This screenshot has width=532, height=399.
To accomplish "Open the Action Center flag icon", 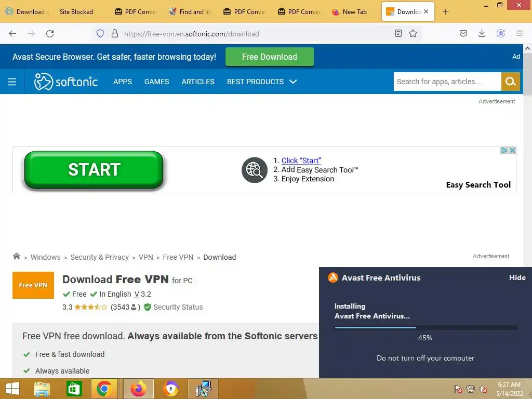I will click(458, 389).
